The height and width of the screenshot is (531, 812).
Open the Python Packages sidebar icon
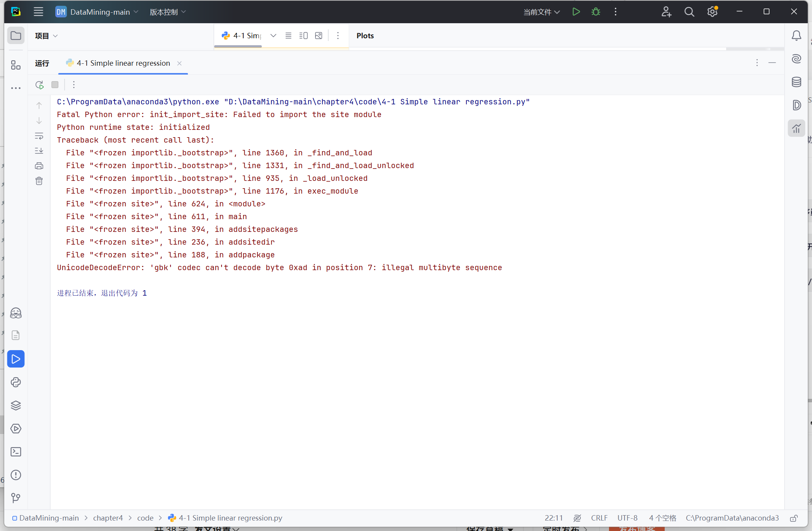tap(16, 382)
